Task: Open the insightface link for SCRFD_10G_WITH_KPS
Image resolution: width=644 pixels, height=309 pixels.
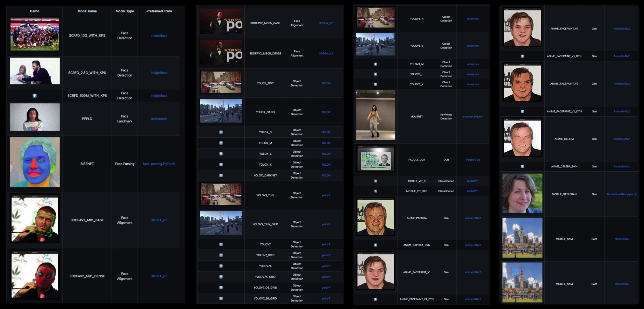Action: pyautogui.click(x=159, y=35)
